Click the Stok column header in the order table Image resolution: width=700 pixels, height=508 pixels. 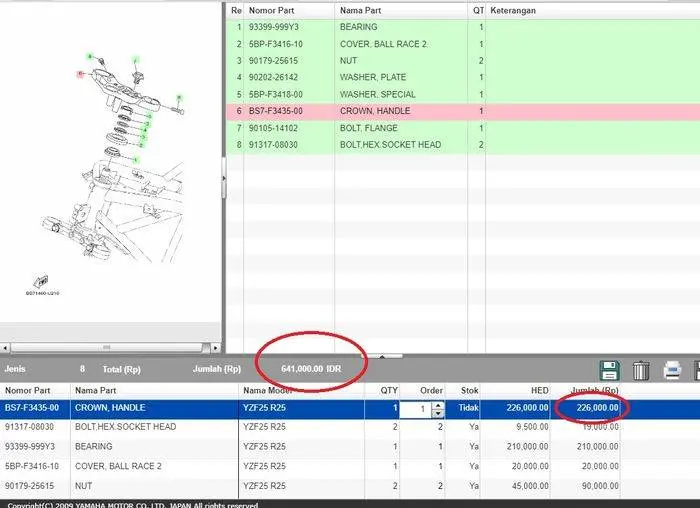click(x=463, y=391)
